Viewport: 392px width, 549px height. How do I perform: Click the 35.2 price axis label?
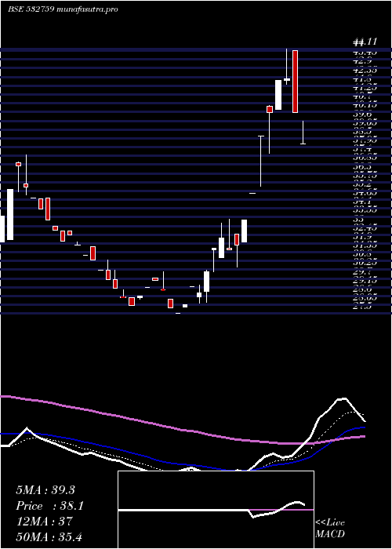362,184
